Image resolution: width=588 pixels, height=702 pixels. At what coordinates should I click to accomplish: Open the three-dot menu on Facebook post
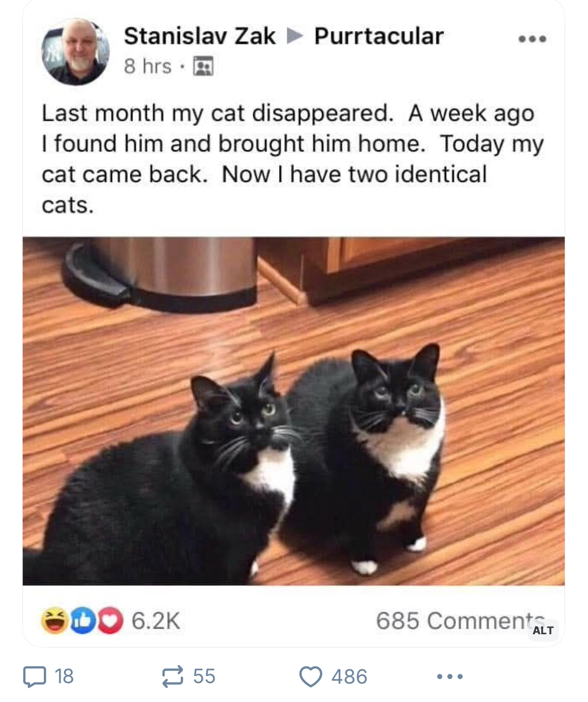(532, 39)
